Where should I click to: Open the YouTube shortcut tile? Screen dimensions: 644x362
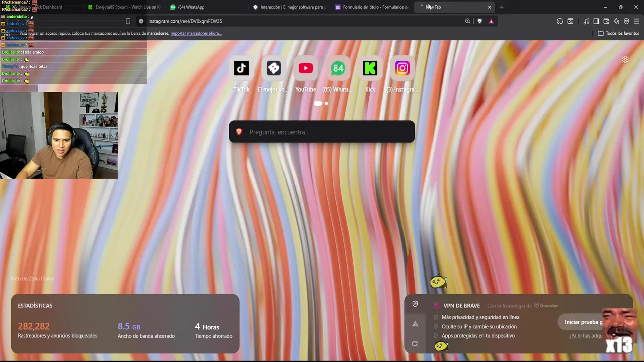(x=306, y=68)
